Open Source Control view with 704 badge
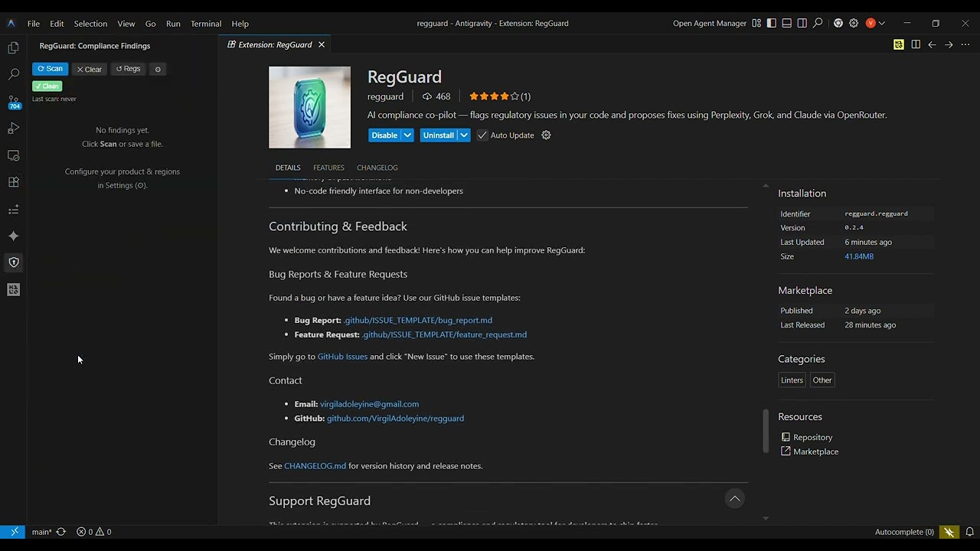The height and width of the screenshot is (551, 980). [13, 102]
